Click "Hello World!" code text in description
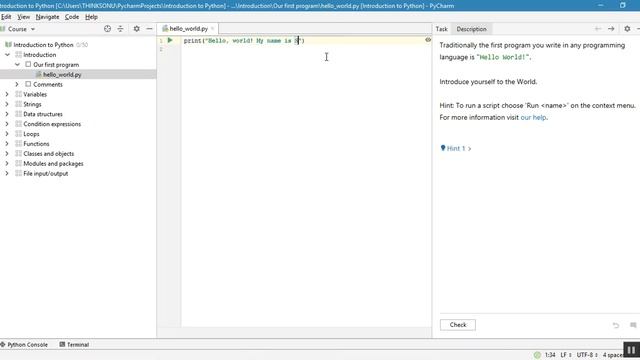640x360 pixels. [503, 57]
